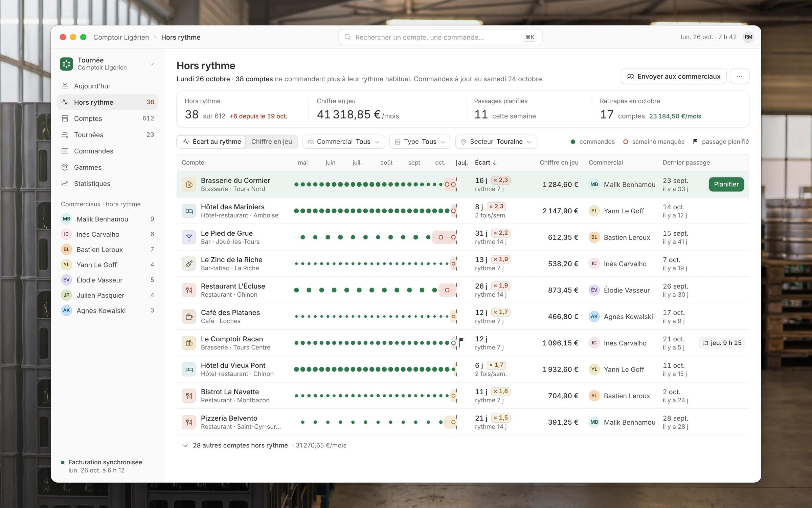The height and width of the screenshot is (508, 812).
Task: Click the Gammes box icon in the sidebar
Action: 65,167
